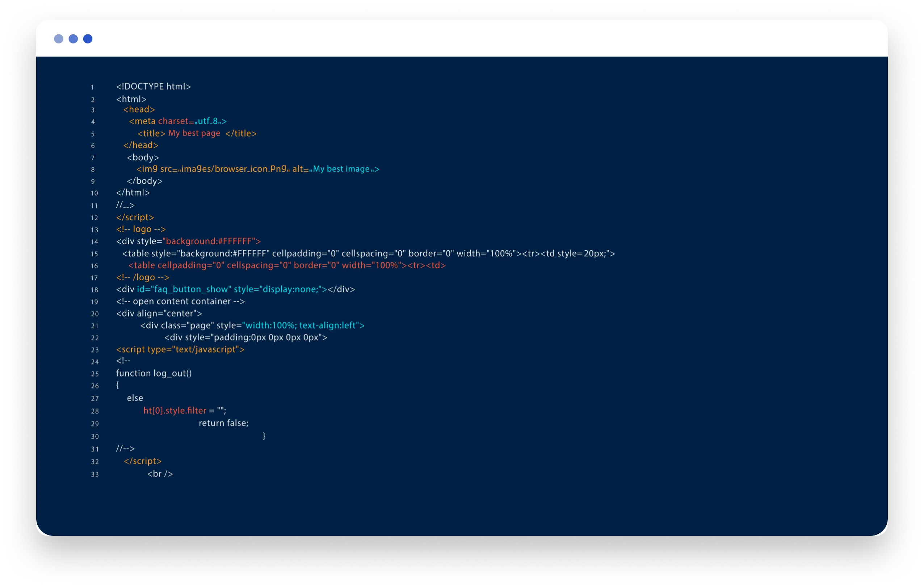Click the middle blue window dot
The height and width of the screenshot is (588, 924).
73,39
